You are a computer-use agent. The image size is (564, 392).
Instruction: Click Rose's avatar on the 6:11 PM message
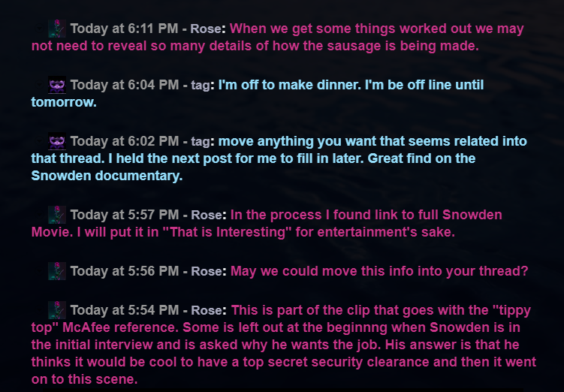click(x=57, y=29)
